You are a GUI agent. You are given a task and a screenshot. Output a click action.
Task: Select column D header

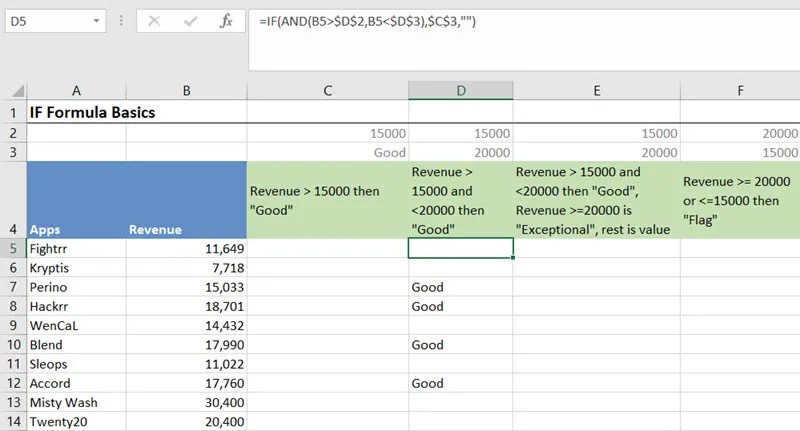[461, 91]
